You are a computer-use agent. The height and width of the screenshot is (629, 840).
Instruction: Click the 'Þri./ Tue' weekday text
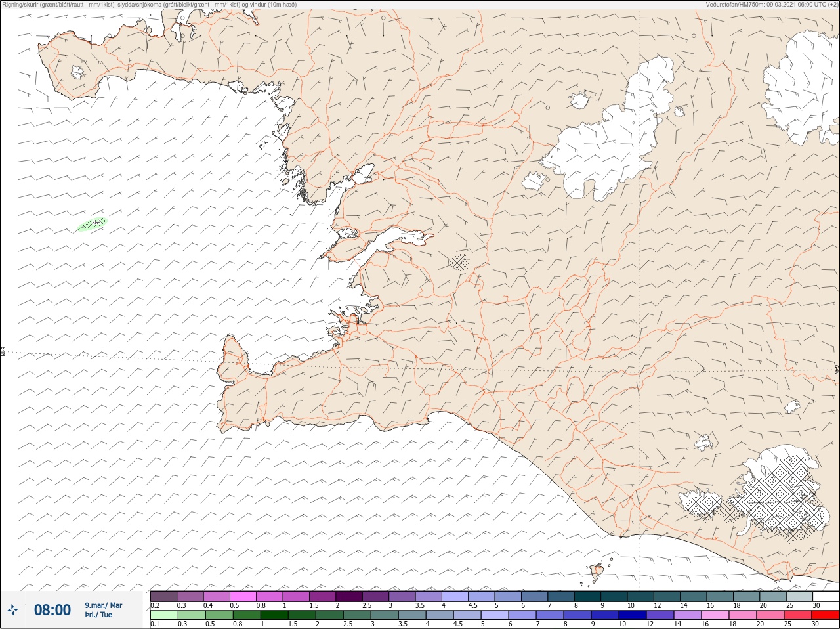[98, 615]
